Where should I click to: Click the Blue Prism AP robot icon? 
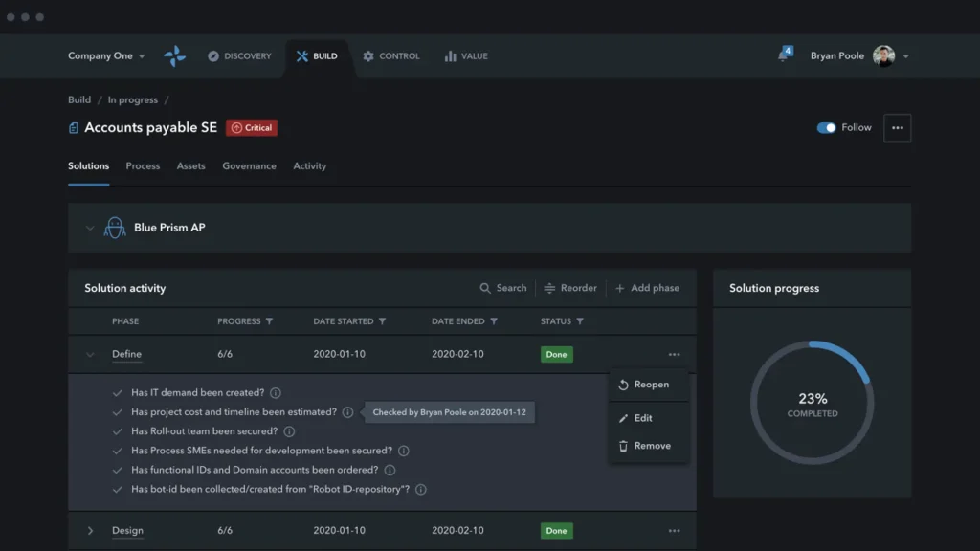coord(115,227)
